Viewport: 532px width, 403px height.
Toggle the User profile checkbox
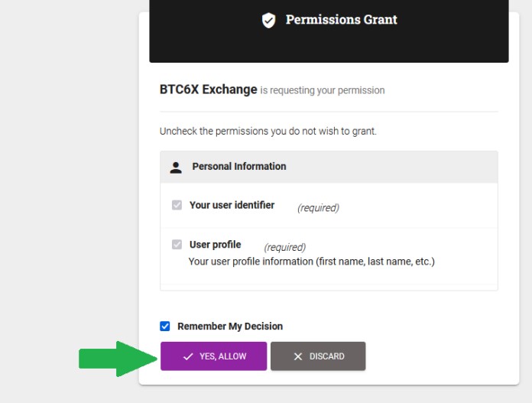click(177, 245)
